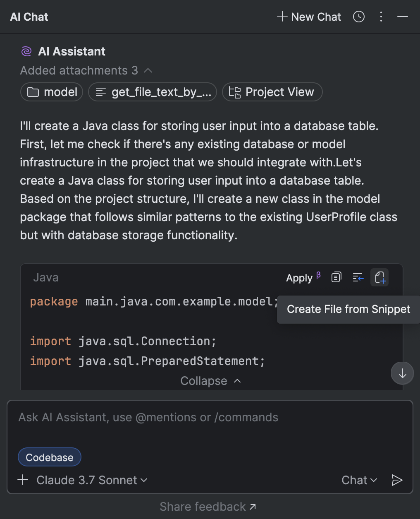Send the message via the arrow icon
Image resolution: width=420 pixels, height=519 pixels.
tap(397, 480)
